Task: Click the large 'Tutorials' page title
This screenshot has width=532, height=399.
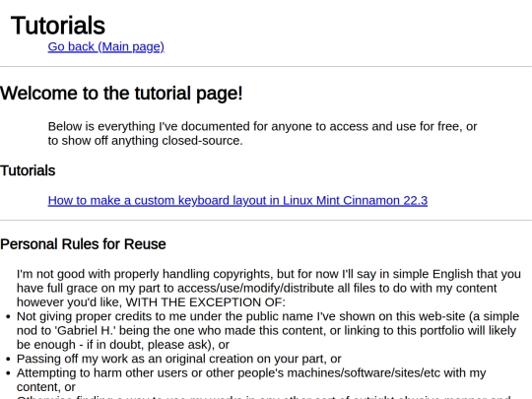Action: (x=58, y=26)
